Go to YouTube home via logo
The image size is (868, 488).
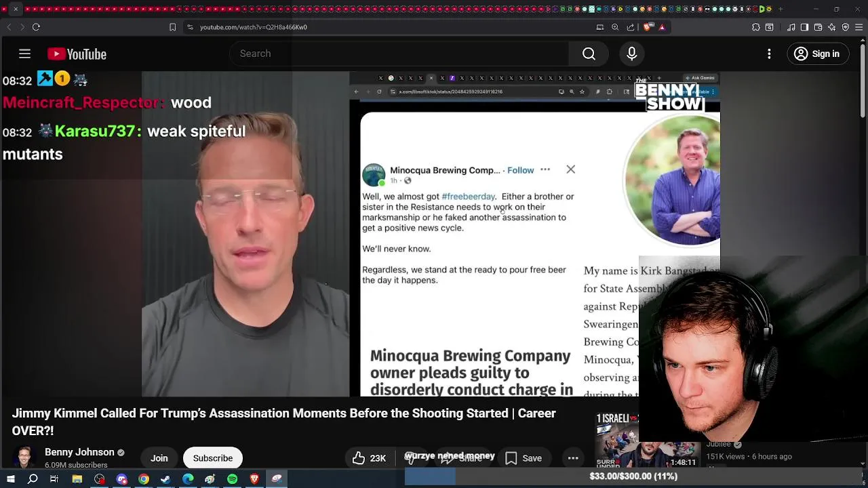(77, 54)
